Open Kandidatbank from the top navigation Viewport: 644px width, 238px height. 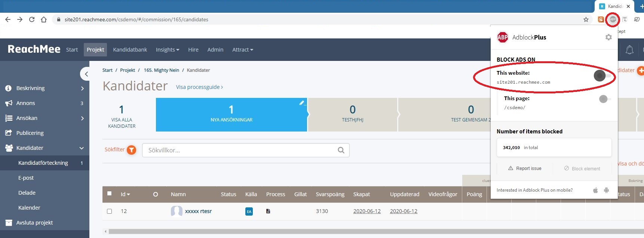pos(130,50)
